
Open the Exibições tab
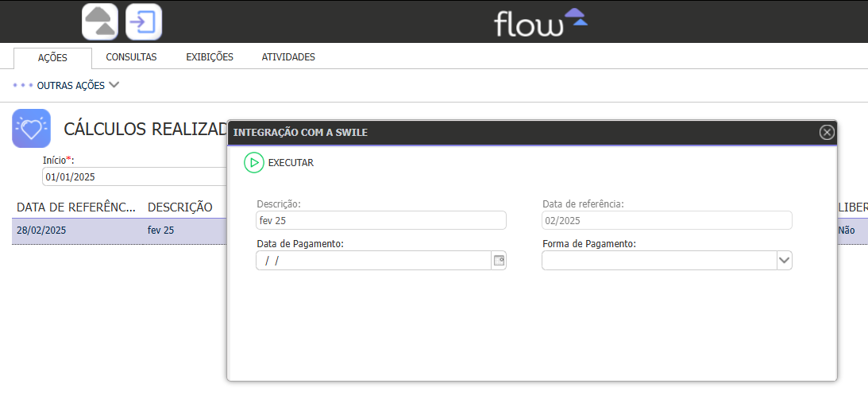pos(209,57)
